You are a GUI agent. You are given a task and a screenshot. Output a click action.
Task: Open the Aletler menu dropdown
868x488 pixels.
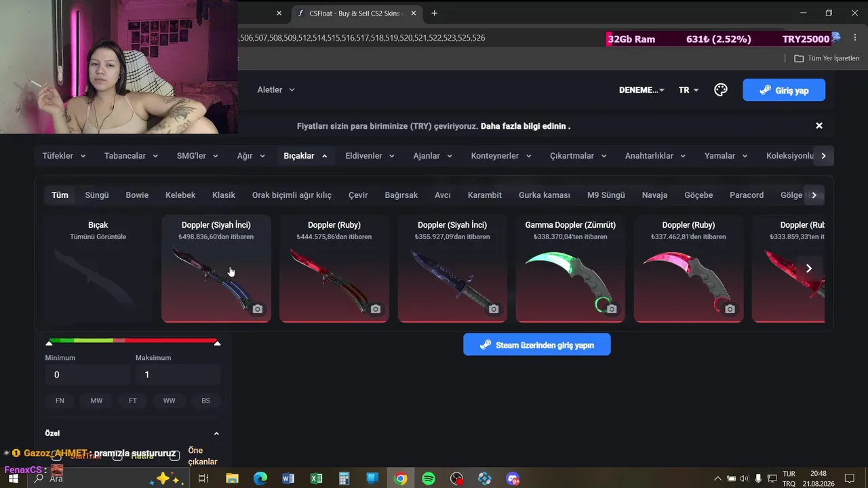tap(276, 89)
